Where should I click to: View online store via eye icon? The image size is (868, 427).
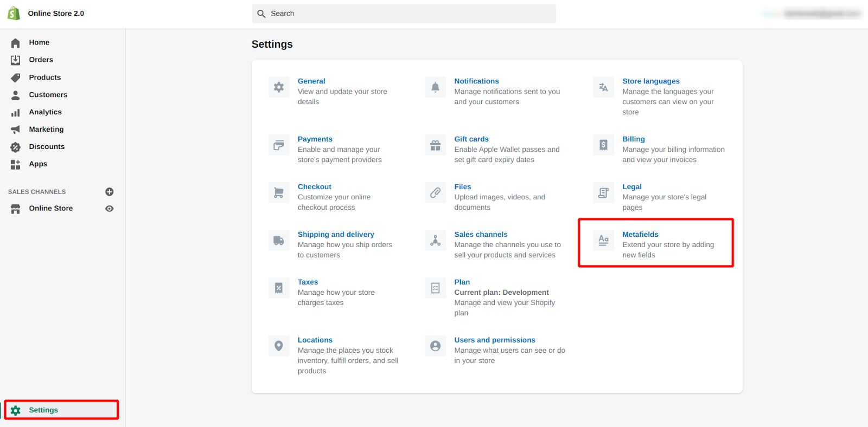pos(109,209)
